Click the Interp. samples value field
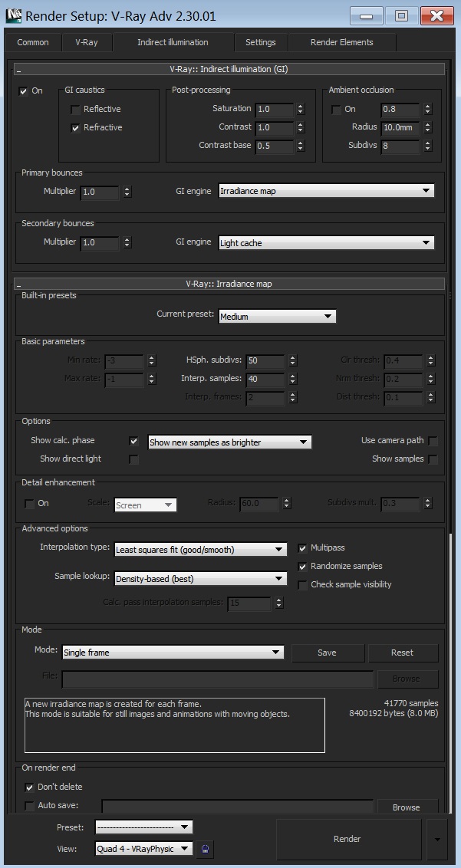The width and height of the screenshot is (461, 868). coord(265,380)
